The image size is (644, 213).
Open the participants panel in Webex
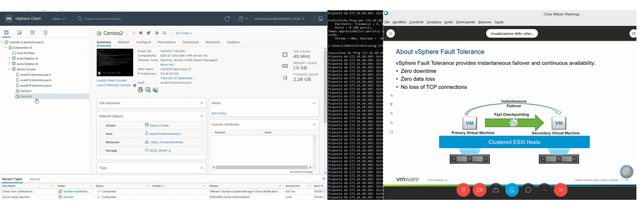click(512, 190)
